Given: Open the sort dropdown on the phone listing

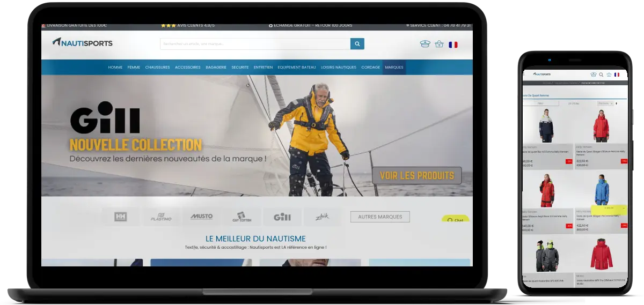Looking at the screenshot, I should pyautogui.click(x=605, y=103).
